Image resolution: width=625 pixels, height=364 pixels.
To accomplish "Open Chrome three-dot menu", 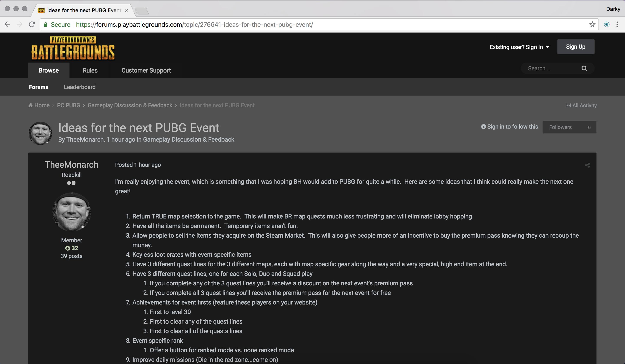I will click(617, 24).
